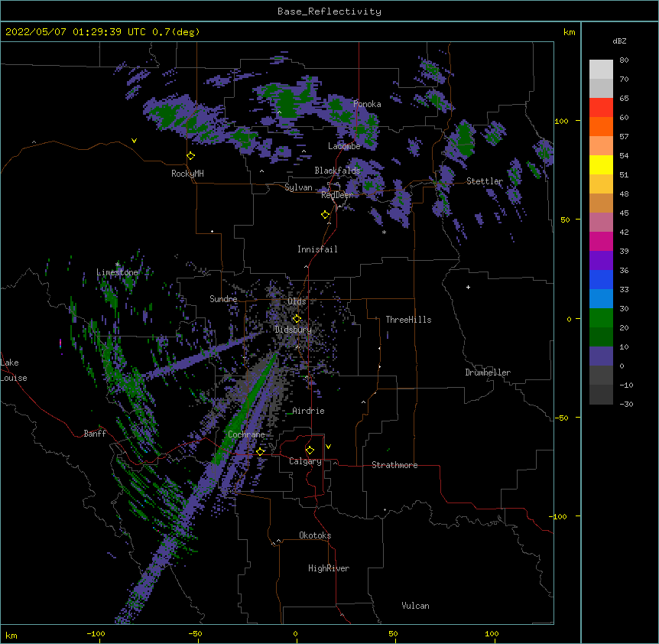Click the Sylvan label

coord(298,187)
